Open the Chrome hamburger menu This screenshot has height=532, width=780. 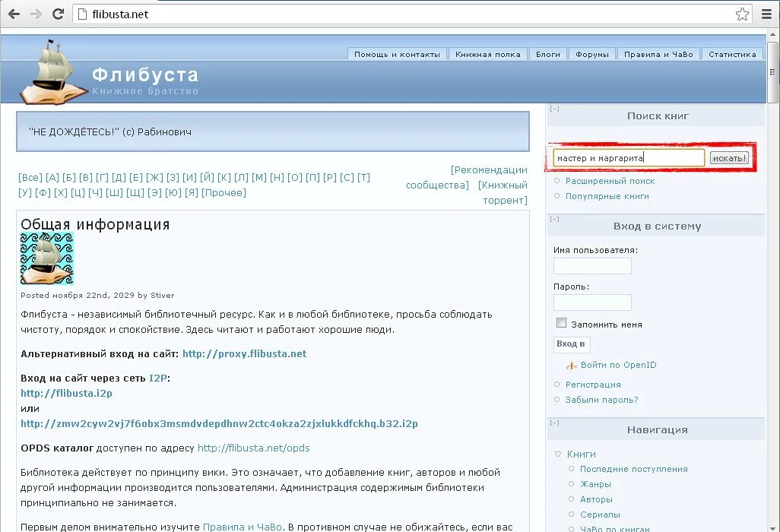pyautogui.click(x=766, y=14)
